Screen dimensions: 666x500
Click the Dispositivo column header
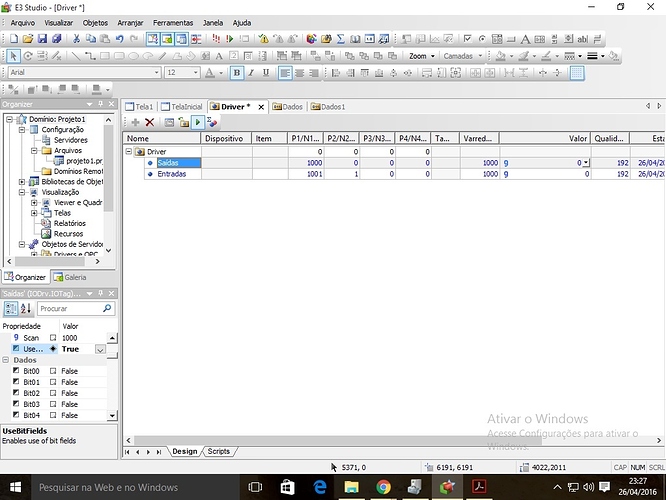pyautogui.click(x=226, y=138)
